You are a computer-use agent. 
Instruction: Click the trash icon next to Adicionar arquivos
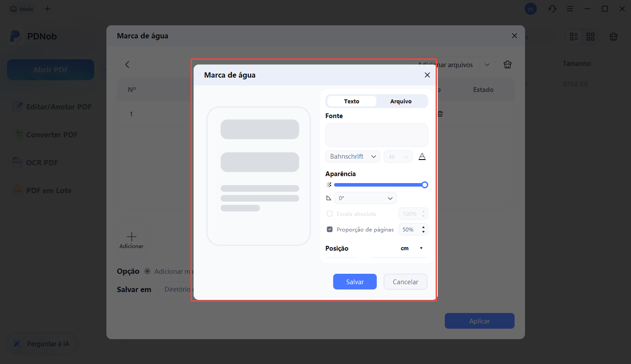[507, 65]
